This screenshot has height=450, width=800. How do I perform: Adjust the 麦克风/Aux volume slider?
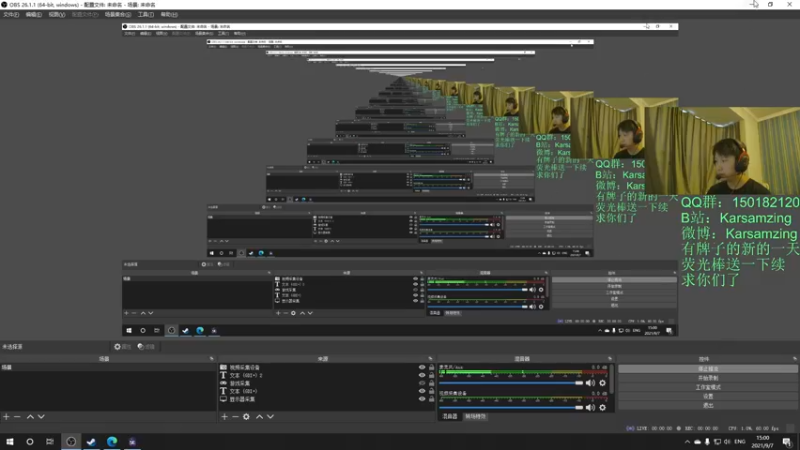(511, 383)
